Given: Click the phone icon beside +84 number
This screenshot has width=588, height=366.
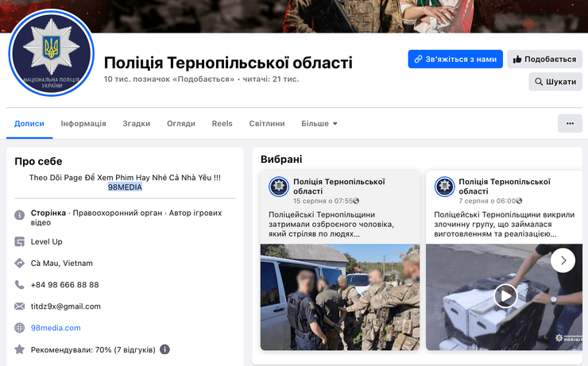Looking at the screenshot, I should (x=20, y=285).
